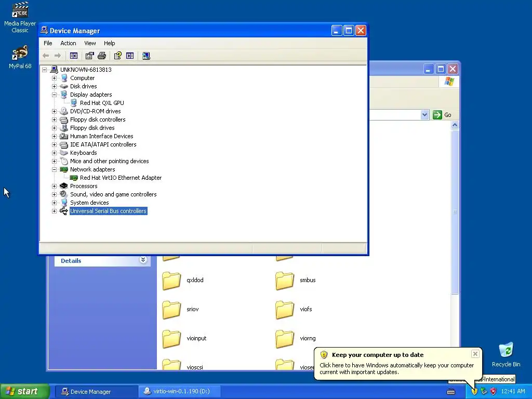The width and height of the screenshot is (532, 399).
Task: Select the Recycle Bin desktop icon
Action: click(x=506, y=355)
